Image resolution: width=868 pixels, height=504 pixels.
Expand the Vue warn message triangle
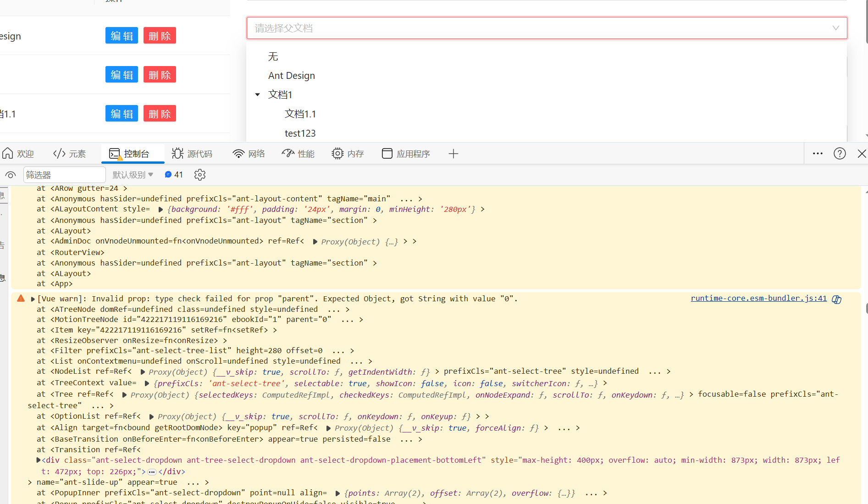point(33,299)
